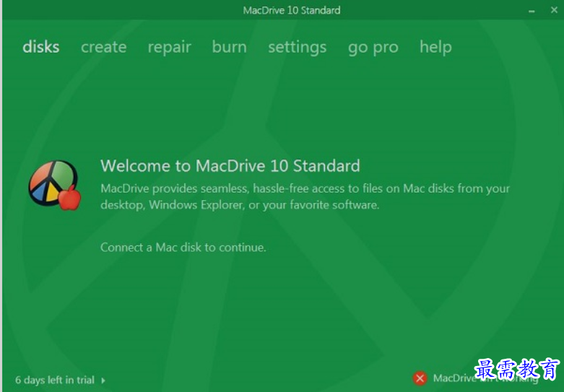
Task: Switch to the disks tab
Action: coord(41,47)
